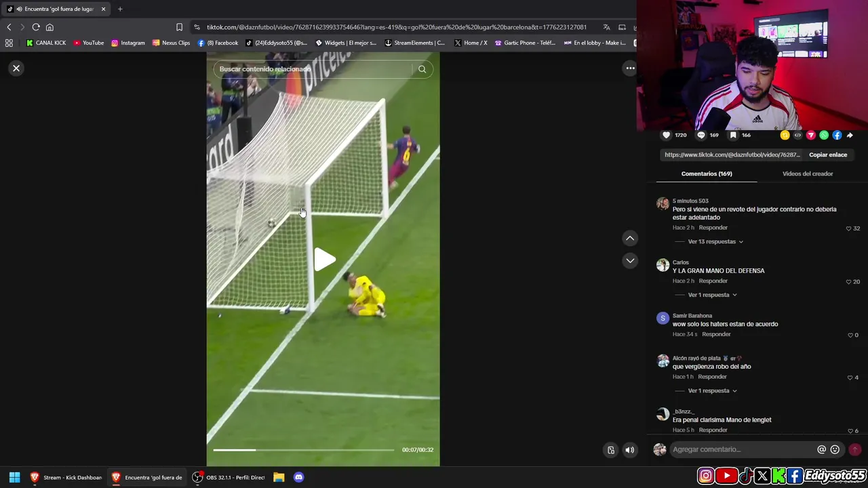Screen dimensions: 868x488
Task: Expand 'Ver 1 respuesta' under Carlos comment
Action: (712, 295)
